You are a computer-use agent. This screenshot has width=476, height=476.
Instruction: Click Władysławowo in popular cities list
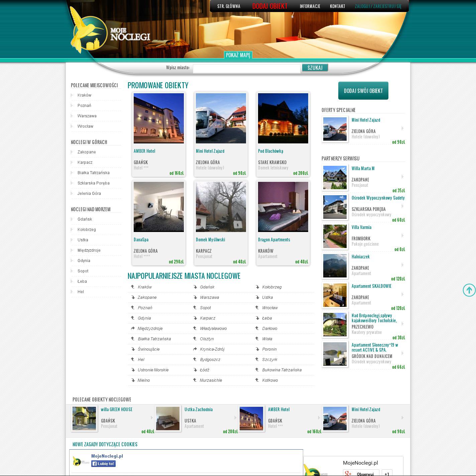point(213,329)
